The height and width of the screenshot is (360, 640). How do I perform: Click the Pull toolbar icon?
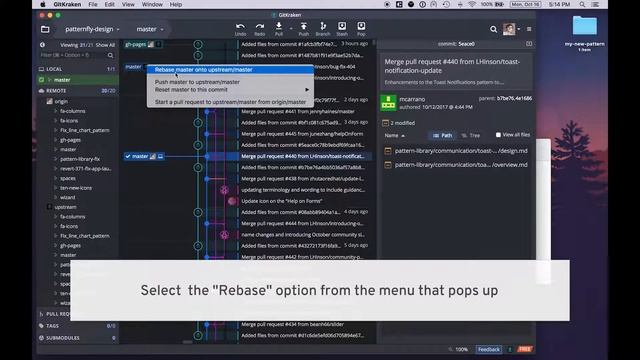[279, 29]
